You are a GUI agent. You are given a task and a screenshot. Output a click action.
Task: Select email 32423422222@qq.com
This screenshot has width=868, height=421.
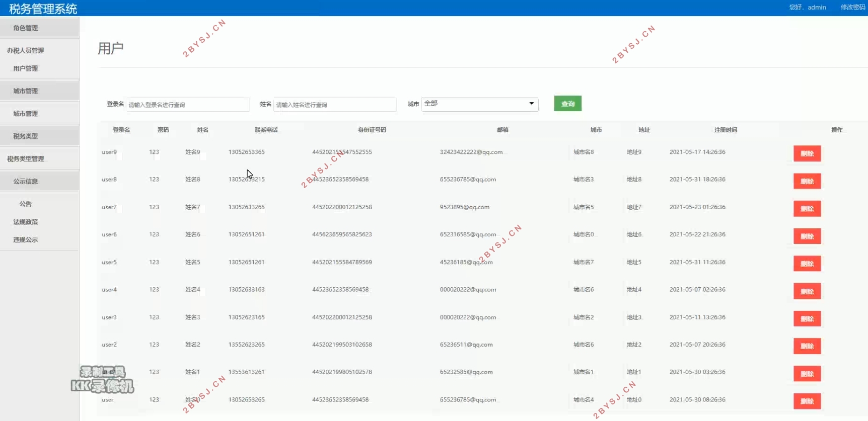(471, 152)
